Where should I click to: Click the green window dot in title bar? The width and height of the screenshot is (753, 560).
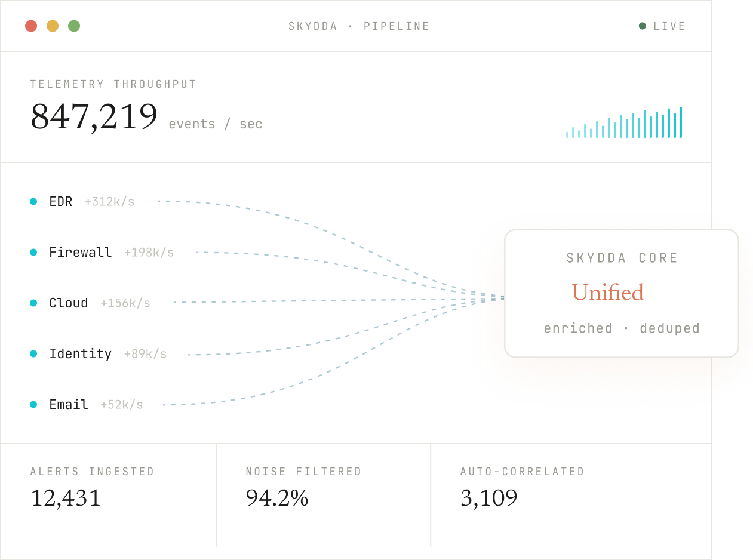click(x=74, y=26)
